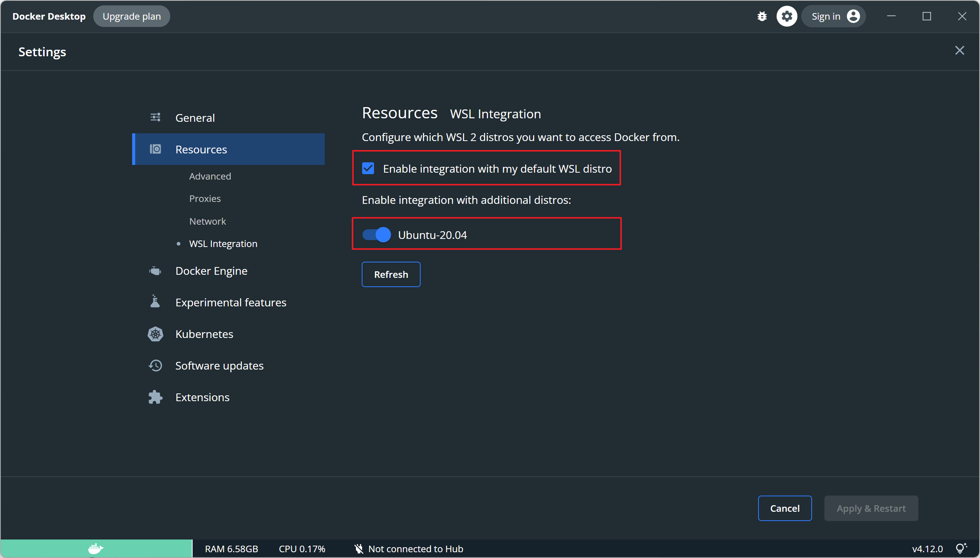Click the Docker Engine sidebar icon
980x558 pixels.
coord(156,271)
